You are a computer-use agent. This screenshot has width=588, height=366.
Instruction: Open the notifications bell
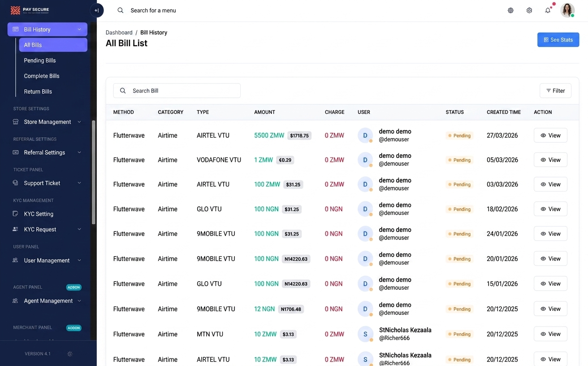(548, 10)
